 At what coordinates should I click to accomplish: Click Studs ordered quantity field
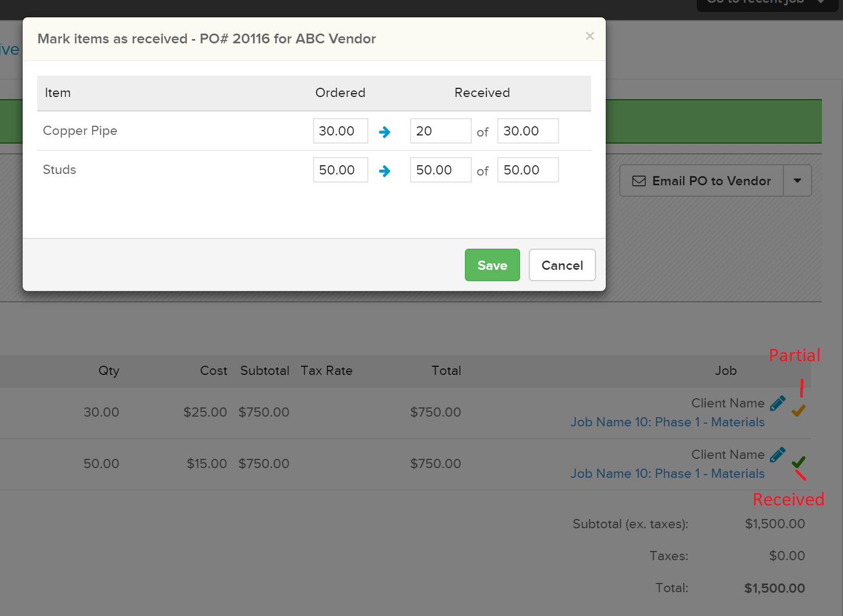click(x=340, y=170)
